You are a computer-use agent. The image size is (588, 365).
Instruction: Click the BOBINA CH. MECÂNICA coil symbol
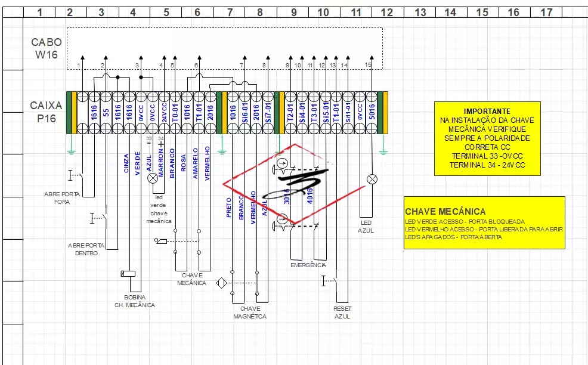pos(128,274)
